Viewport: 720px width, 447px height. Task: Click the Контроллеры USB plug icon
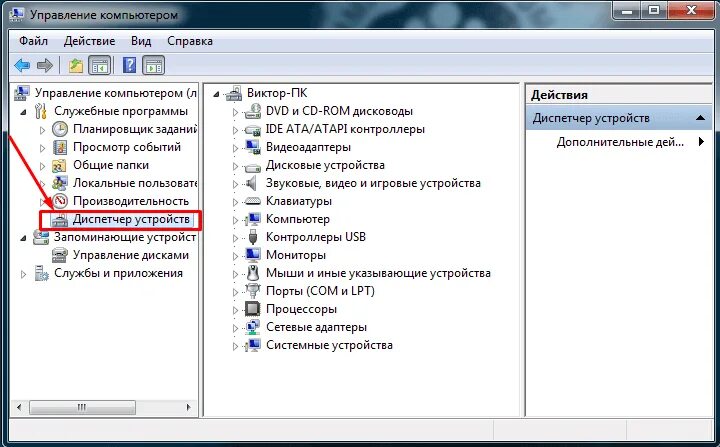coord(253,237)
